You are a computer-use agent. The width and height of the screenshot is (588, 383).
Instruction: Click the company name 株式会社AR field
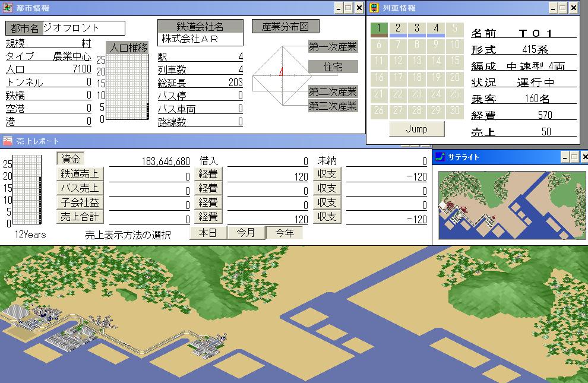200,39
